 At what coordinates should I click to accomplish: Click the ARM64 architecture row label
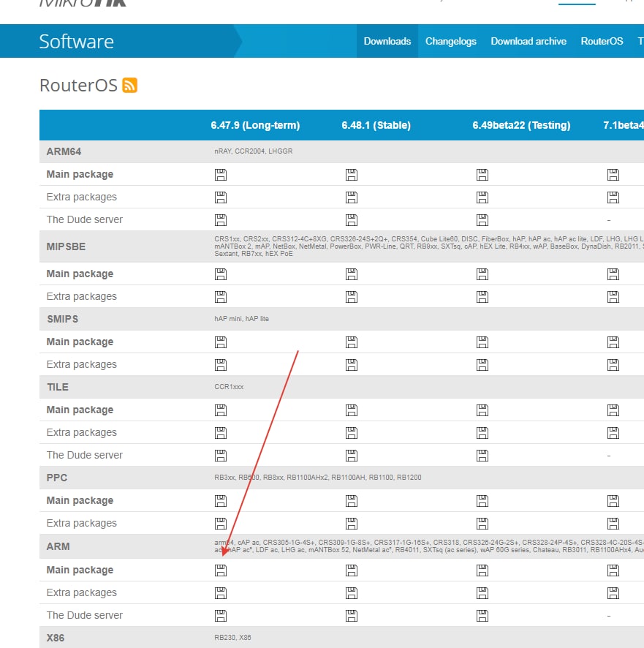tap(64, 151)
